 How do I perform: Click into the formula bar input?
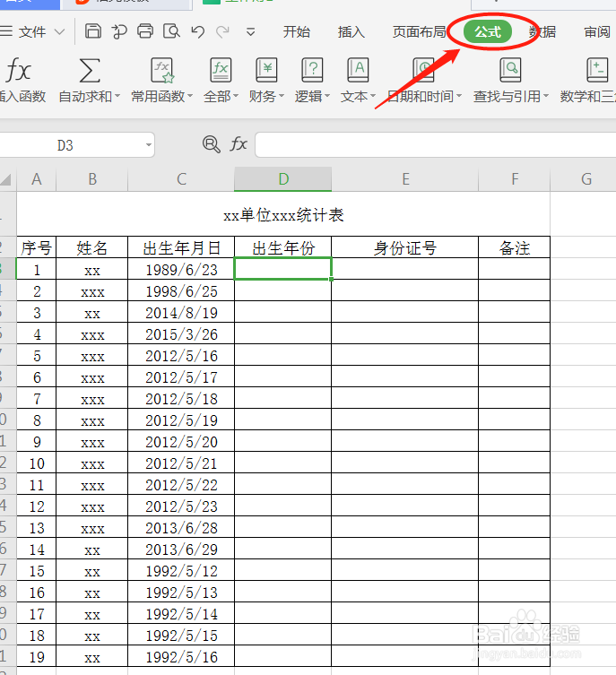click(435, 144)
